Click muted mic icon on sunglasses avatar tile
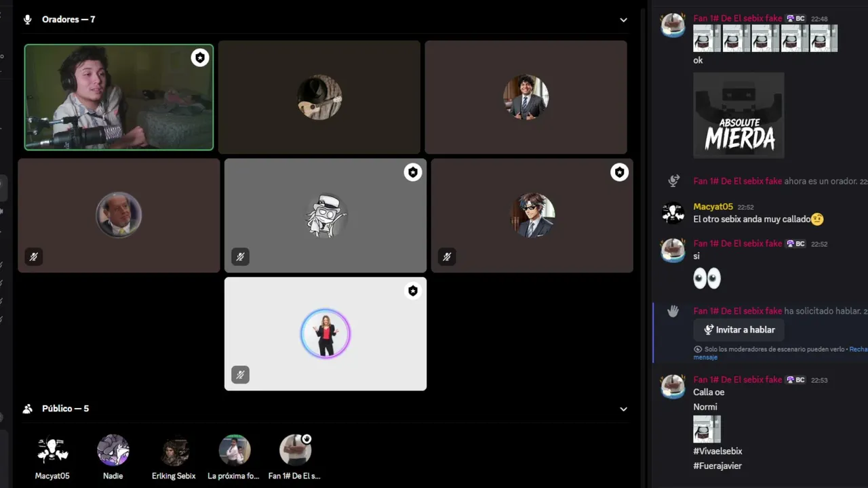 pos(446,256)
